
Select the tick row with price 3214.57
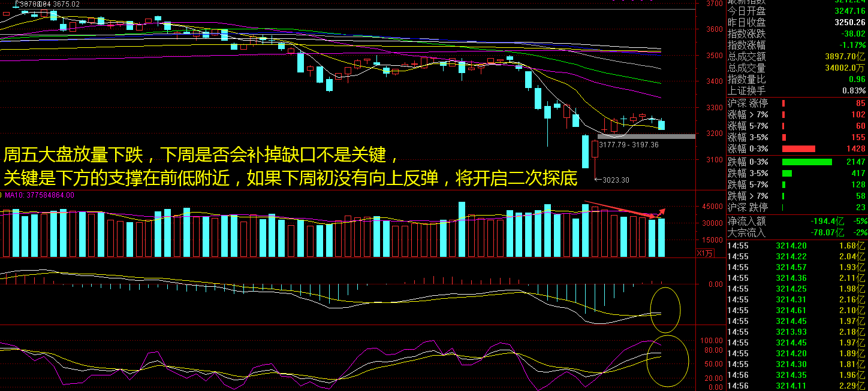pos(797,267)
